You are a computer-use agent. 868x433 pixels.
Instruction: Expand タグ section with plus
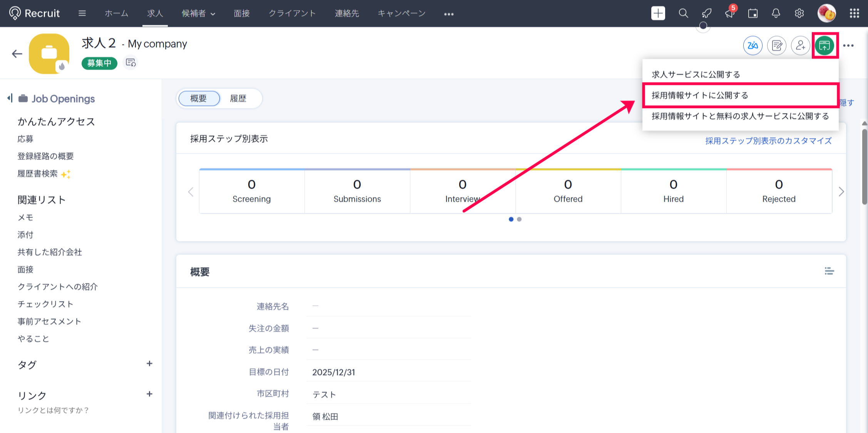tap(150, 364)
